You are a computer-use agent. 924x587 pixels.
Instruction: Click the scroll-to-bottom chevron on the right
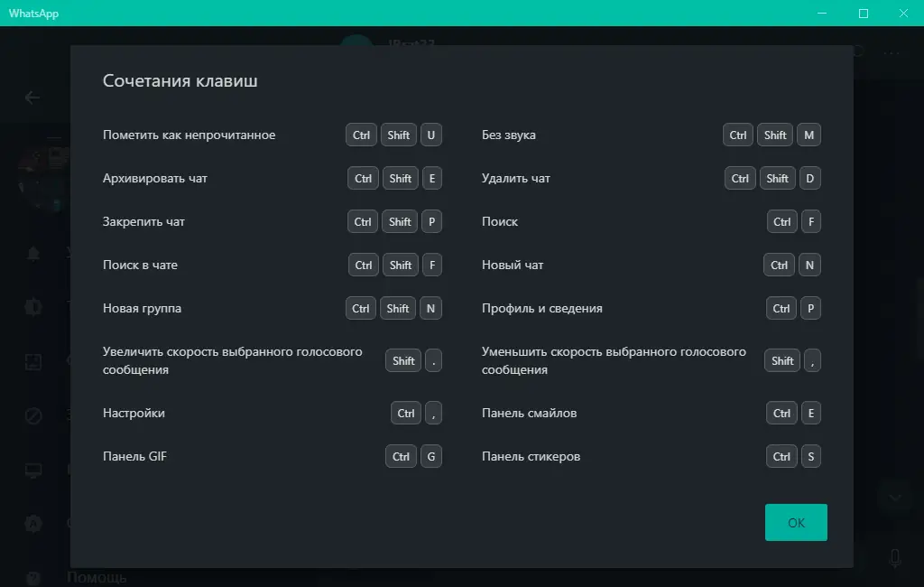click(896, 497)
